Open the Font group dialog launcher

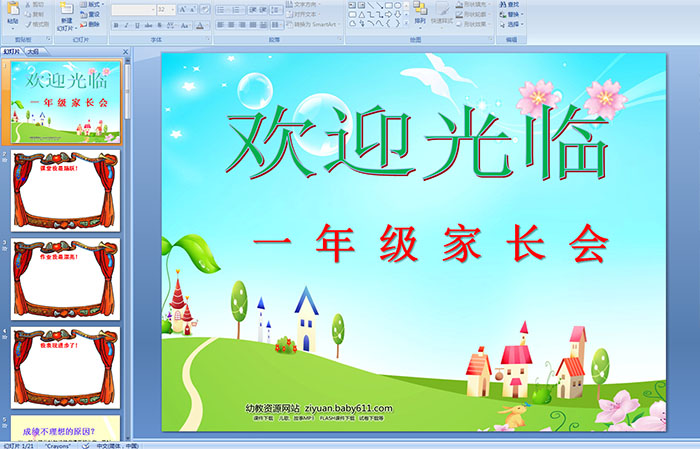208,39
